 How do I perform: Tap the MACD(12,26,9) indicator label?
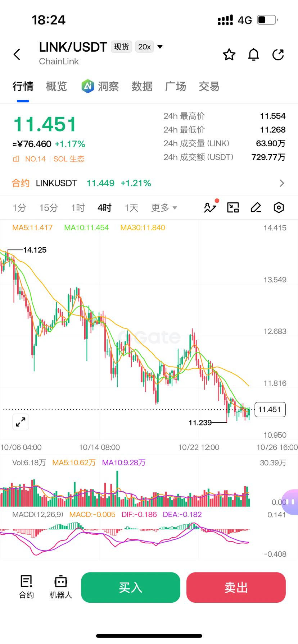tap(38, 514)
